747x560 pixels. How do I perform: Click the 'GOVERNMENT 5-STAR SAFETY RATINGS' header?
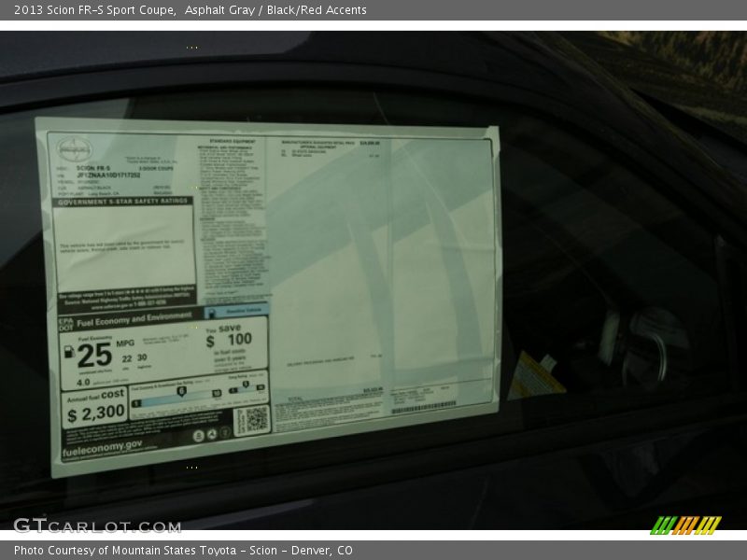point(122,202)
